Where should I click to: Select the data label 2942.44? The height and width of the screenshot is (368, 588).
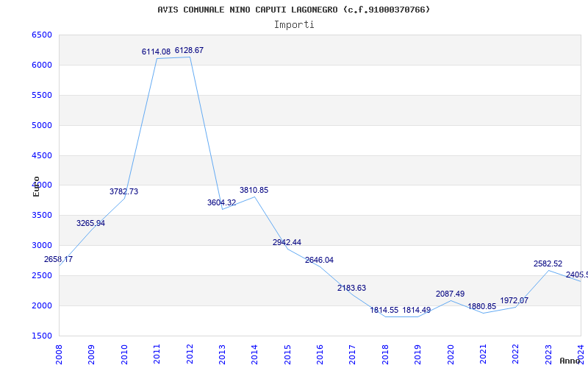[x=287, y=243]
